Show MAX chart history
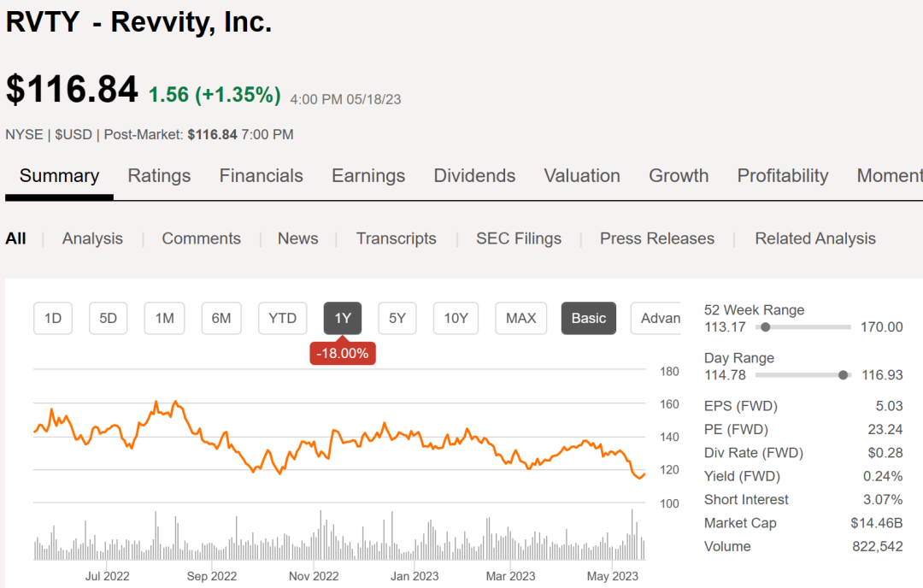 pos(520,318)
